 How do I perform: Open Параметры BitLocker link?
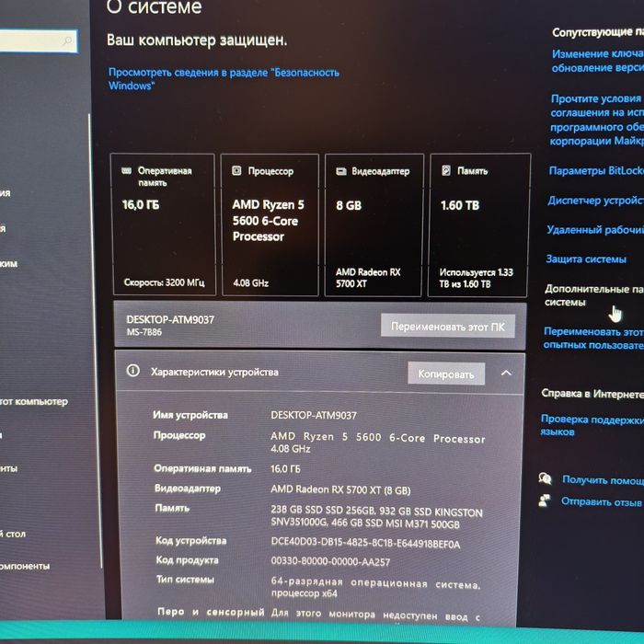click(x=596, y=170)
